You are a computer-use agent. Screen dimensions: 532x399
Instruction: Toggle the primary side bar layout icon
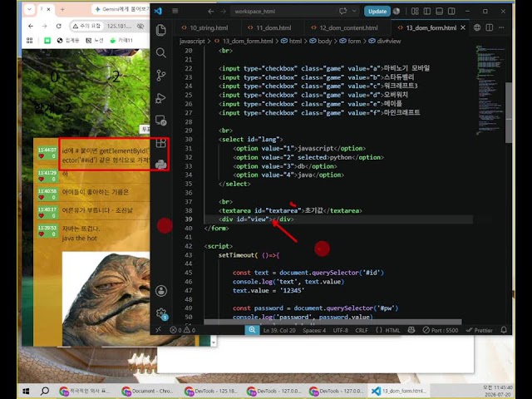pyautogui.click(x=427, y=11)
